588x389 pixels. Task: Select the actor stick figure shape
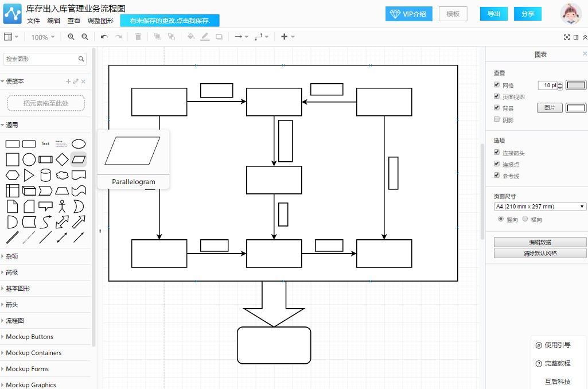pyautogui.click(x=62, y=207)
